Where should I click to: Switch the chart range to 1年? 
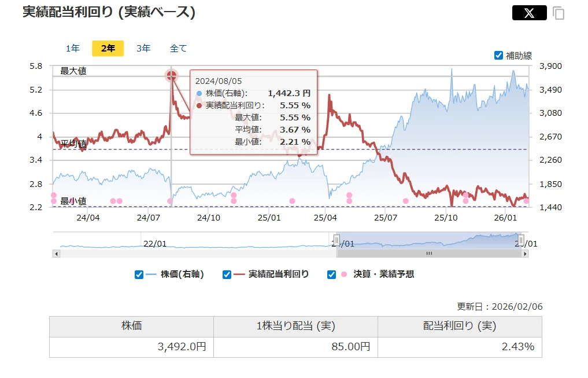point(73,49)
